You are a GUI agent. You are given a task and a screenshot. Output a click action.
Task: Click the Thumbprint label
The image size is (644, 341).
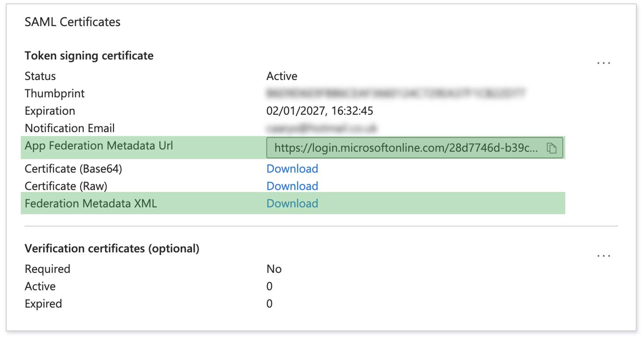point(55,93)
